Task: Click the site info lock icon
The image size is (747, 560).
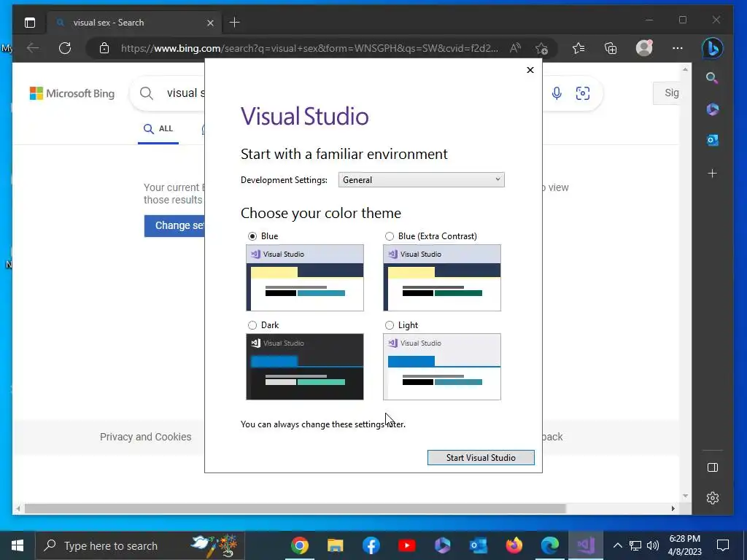Action: coord(104,48)
